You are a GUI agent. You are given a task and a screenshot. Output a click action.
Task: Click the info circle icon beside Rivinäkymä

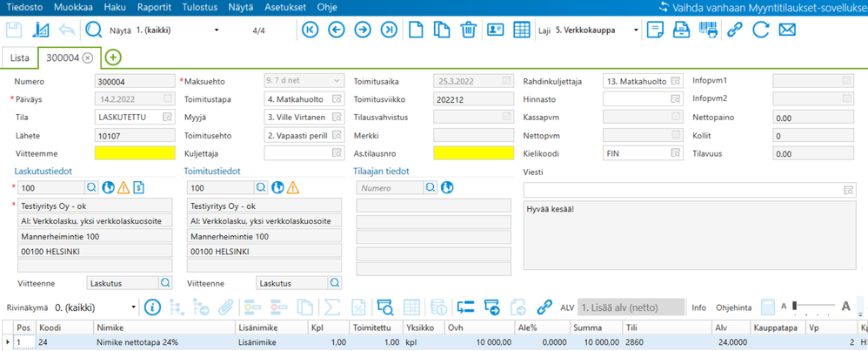pyautogui.click(x=153, y=307)
